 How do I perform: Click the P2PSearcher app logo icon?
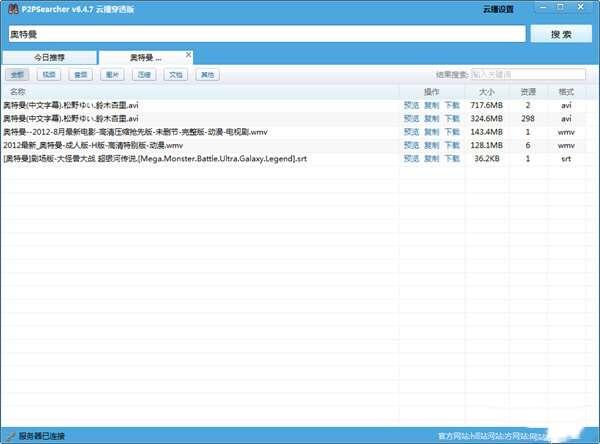(x=11, y=8)
